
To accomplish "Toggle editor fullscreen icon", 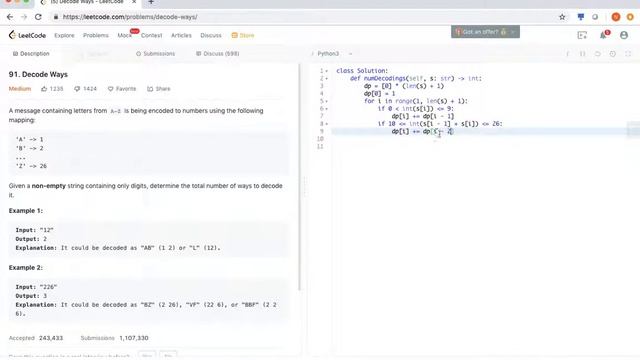I will pyautogui.click(x=628, y=53).
